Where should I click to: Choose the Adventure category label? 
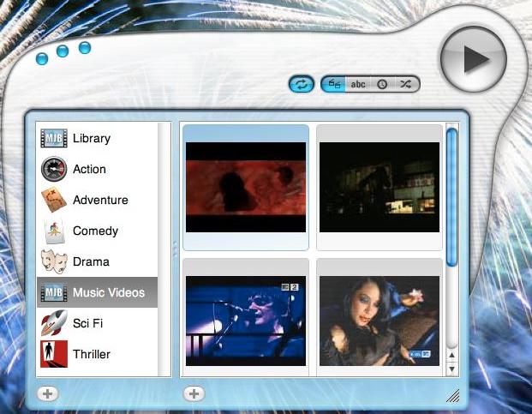(100, 200)
